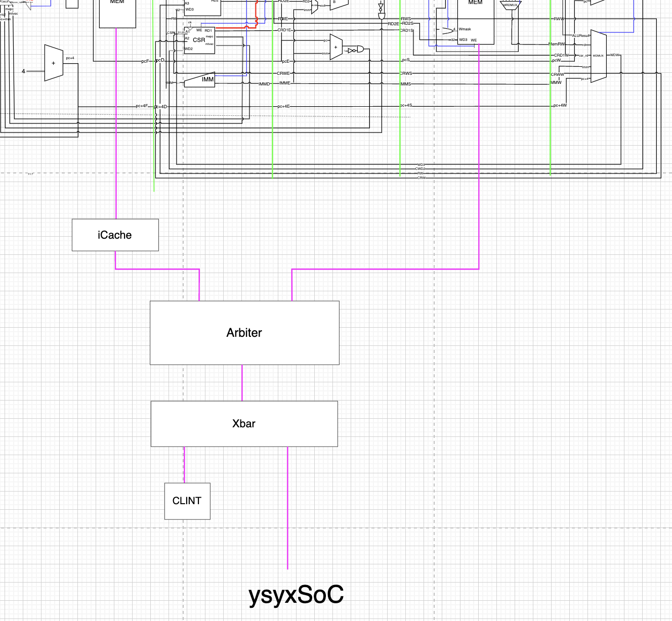Viewport: 672px width, 621px height.
Task: Select the WDMUX multiplexer shape
Action: coord(598,56)
